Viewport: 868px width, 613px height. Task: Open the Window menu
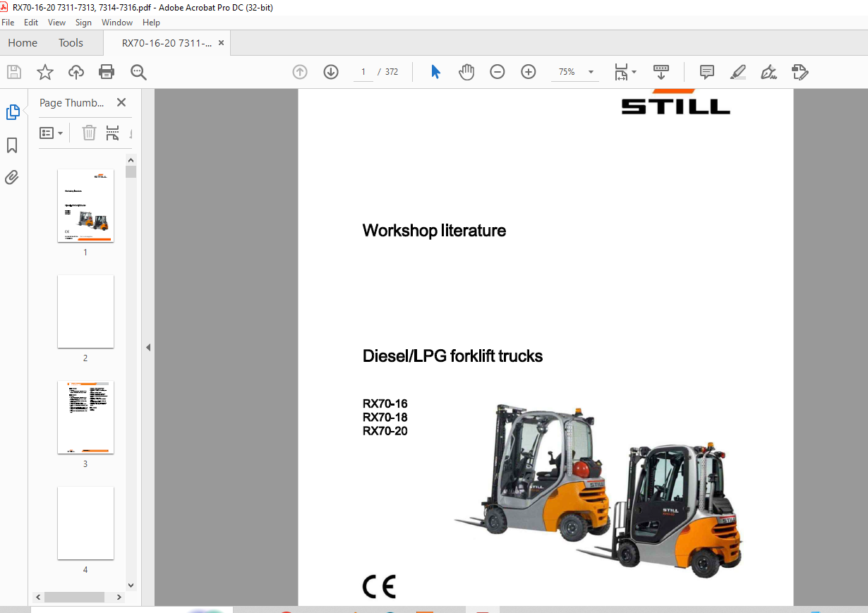pos(117,23)
